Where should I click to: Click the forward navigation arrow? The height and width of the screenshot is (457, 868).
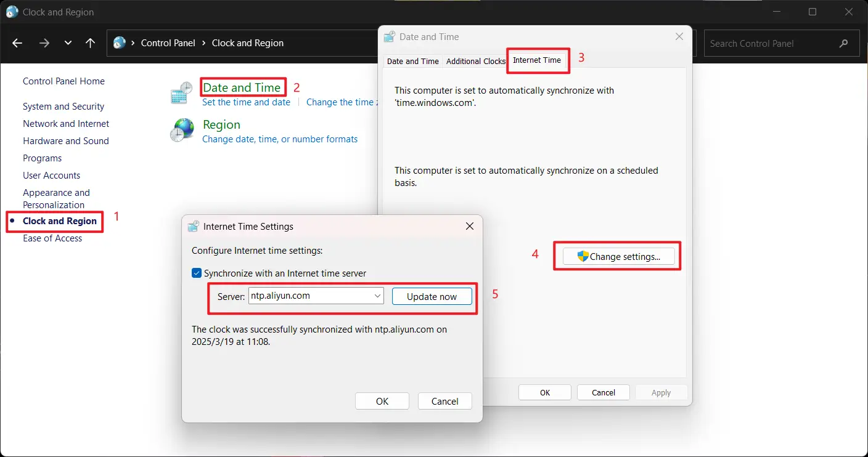44,42
